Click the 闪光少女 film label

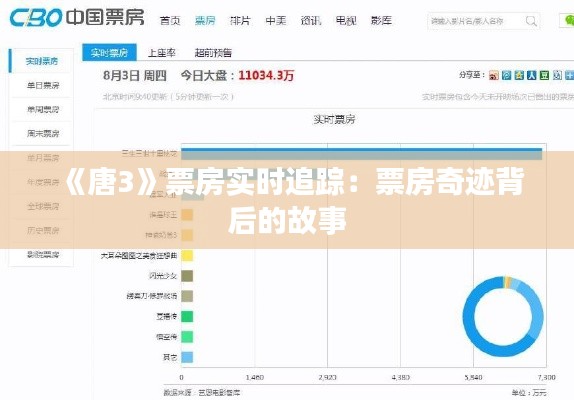point(163,276)
